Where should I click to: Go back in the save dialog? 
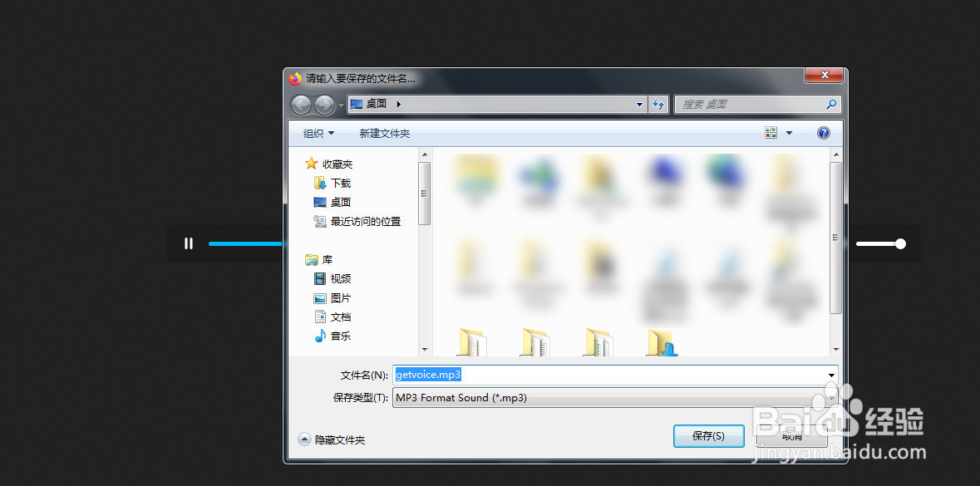tap(301, 105)
